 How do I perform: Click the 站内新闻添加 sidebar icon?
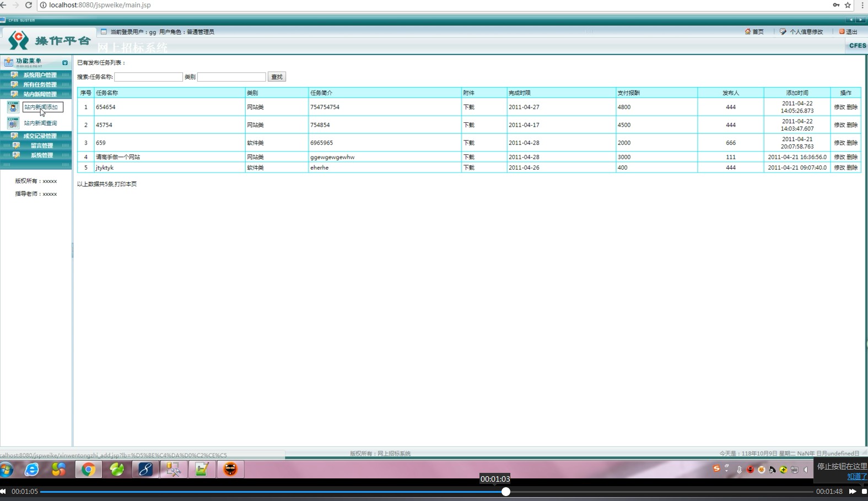point(13,107)
